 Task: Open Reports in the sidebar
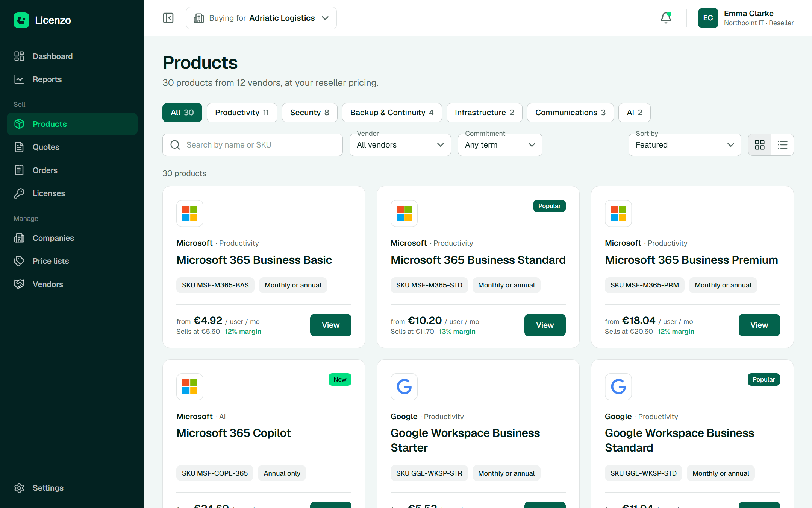click(x=72, y=79)
